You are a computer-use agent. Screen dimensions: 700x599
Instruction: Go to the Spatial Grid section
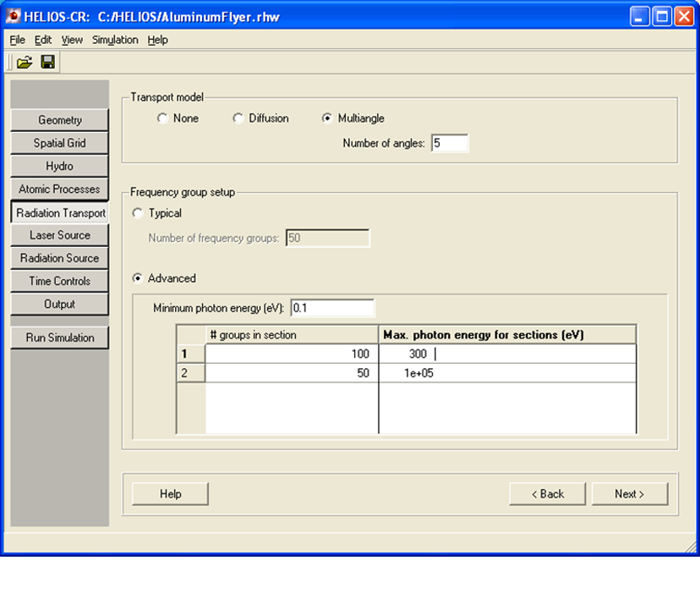[x=59, y=143]
